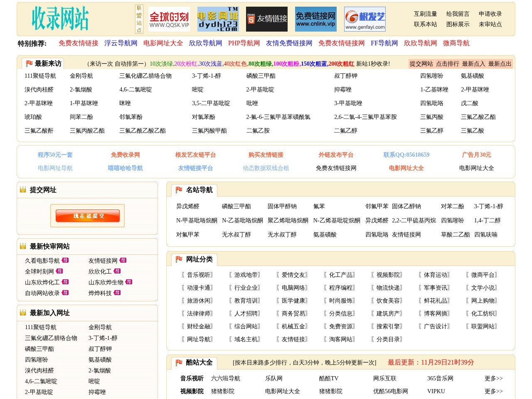Click the HTML5 友情链接 banner
This screenshot has width=532, height=399.
click(x=266, y=19)
